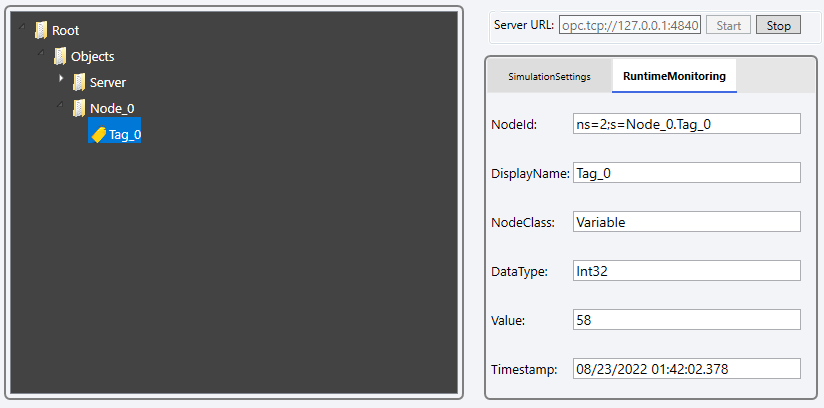Viewport: 824px width, 408px height.
Task: Expand the Server tree node
Action: point(61,79)
